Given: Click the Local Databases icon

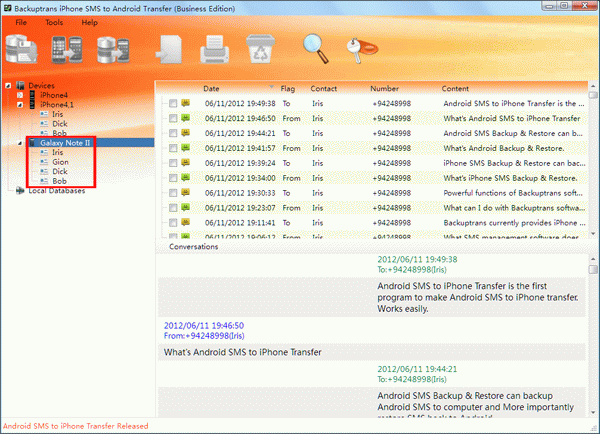Looking at the screenshot, I should pos(20,191).
